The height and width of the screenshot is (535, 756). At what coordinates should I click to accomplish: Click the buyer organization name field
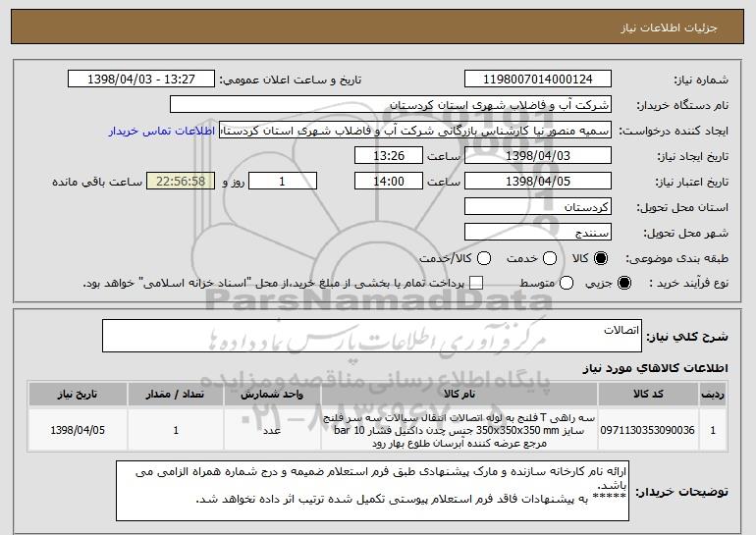(391, 105)
